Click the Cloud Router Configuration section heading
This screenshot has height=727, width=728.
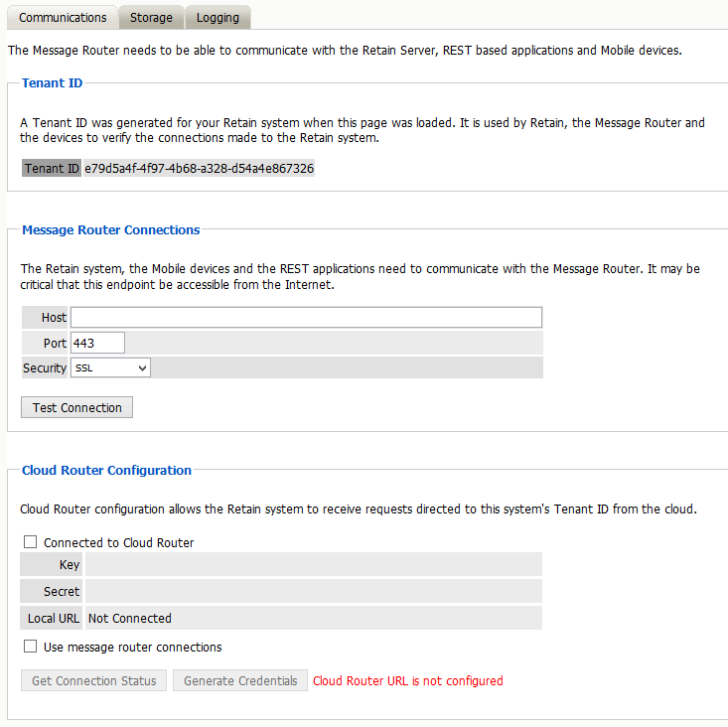pos(106,471)
